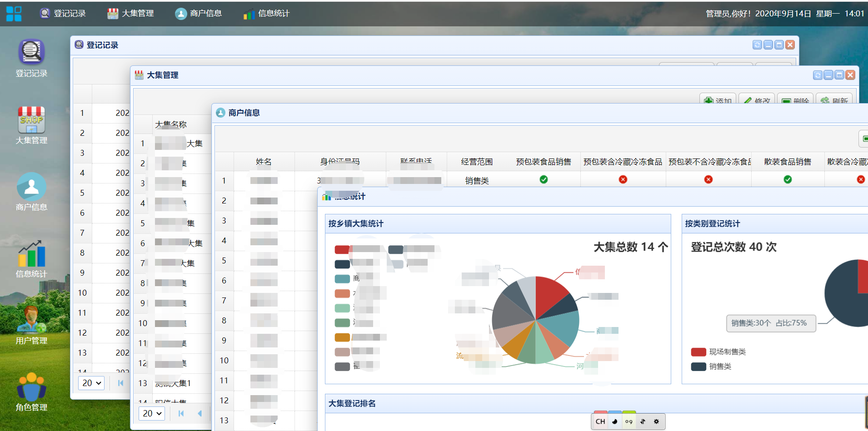Toggle the moon half-width input mode
This screenshot has width=868, height=431.
(614, 421)
